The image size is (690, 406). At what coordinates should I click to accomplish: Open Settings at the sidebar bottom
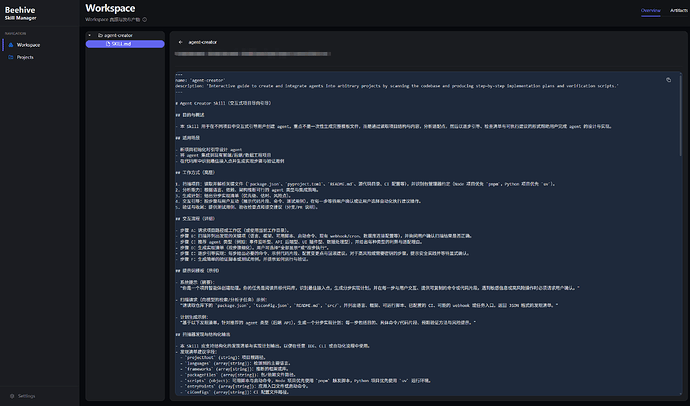click(22, 396)
